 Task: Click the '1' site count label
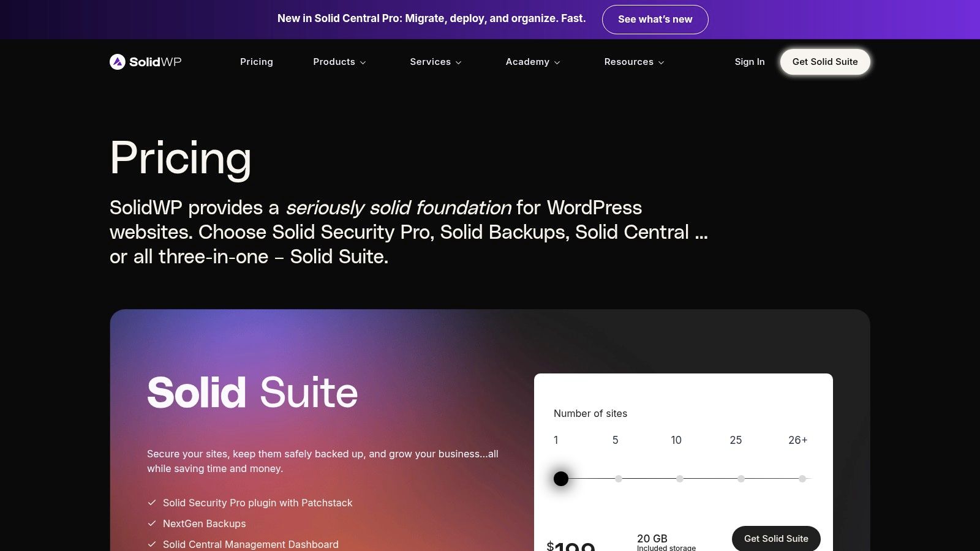pyautogui.click(x=556, y=440)
